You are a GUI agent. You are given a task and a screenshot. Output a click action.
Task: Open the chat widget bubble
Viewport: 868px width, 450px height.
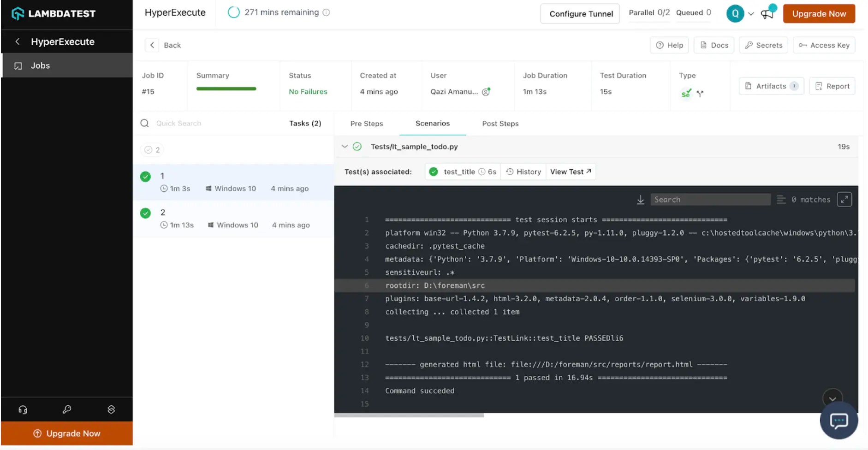pyautogui.click(x=839, y=420)
